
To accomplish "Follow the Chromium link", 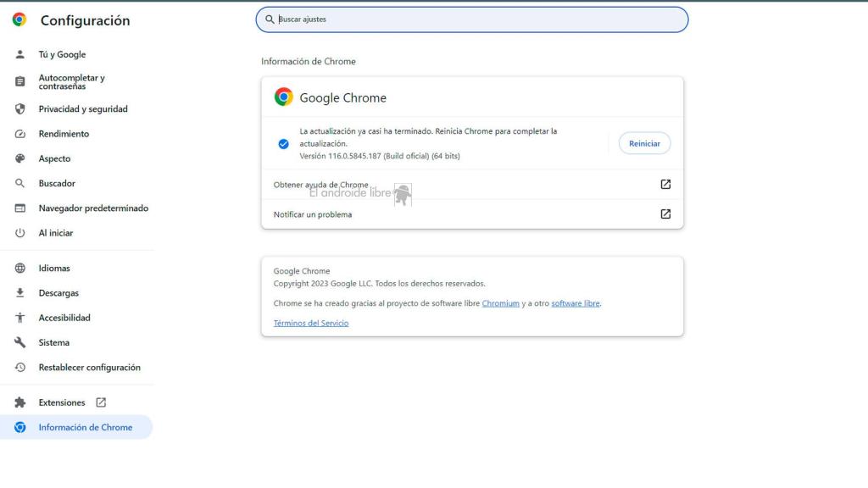I will coord(500,303).
